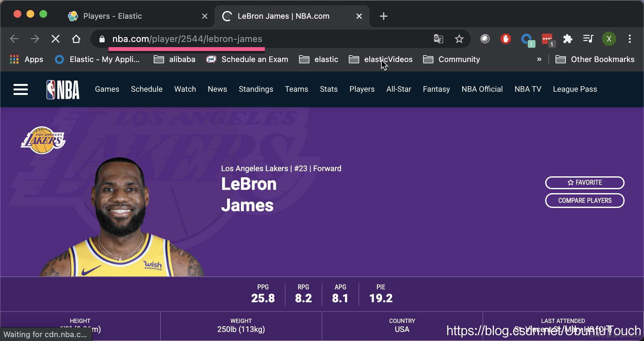Viewport: 644px width, 341px height.
Task: Open the elastic bookmark folder
Action: pyautogui.click(x=318, y=59)
